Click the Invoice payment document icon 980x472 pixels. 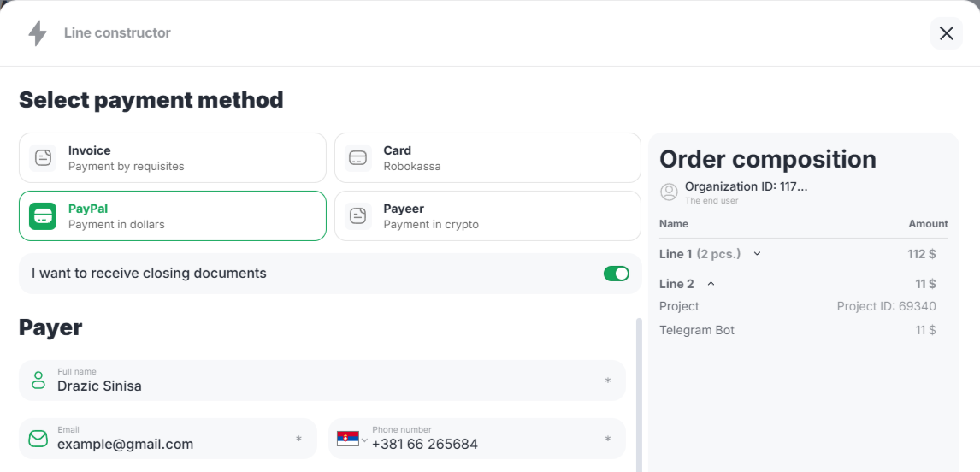click(43, 158)
